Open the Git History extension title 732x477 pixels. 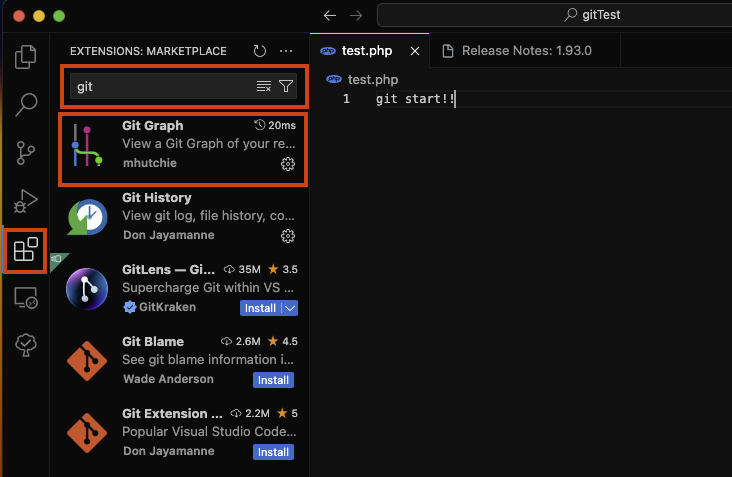click(156, 197)
